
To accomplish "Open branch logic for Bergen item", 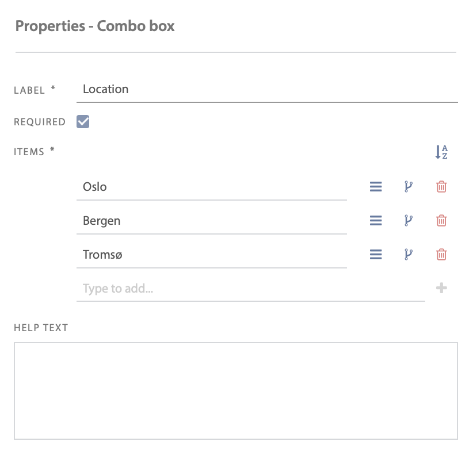I will coord(409,221).
